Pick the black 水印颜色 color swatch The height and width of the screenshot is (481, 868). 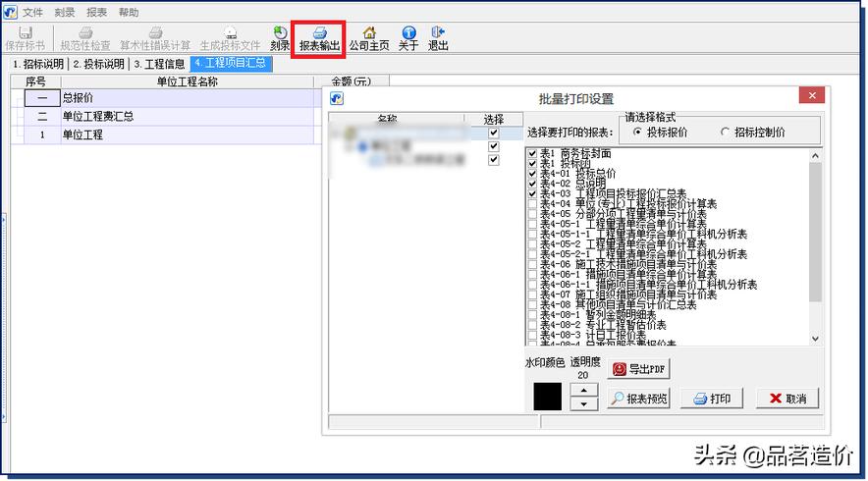tap(547, 397)
